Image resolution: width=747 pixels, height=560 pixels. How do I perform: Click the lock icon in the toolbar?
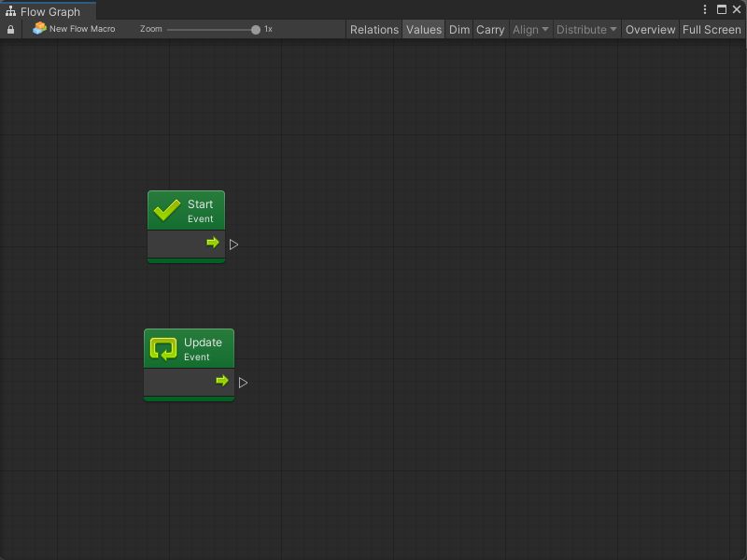[10, 30]
